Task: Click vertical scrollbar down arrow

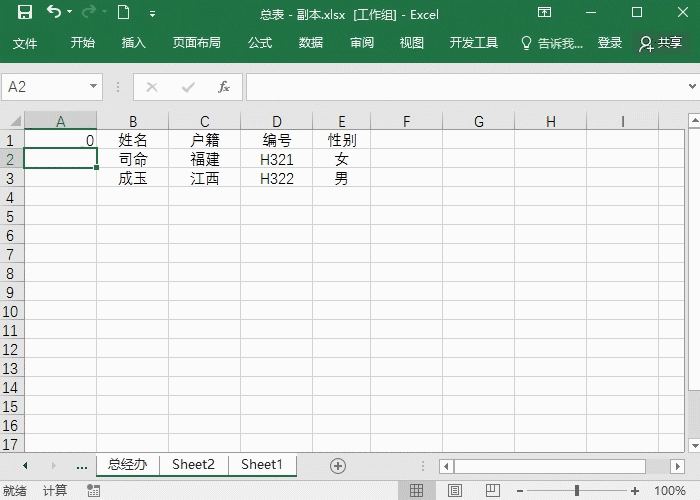Action: 694,445
